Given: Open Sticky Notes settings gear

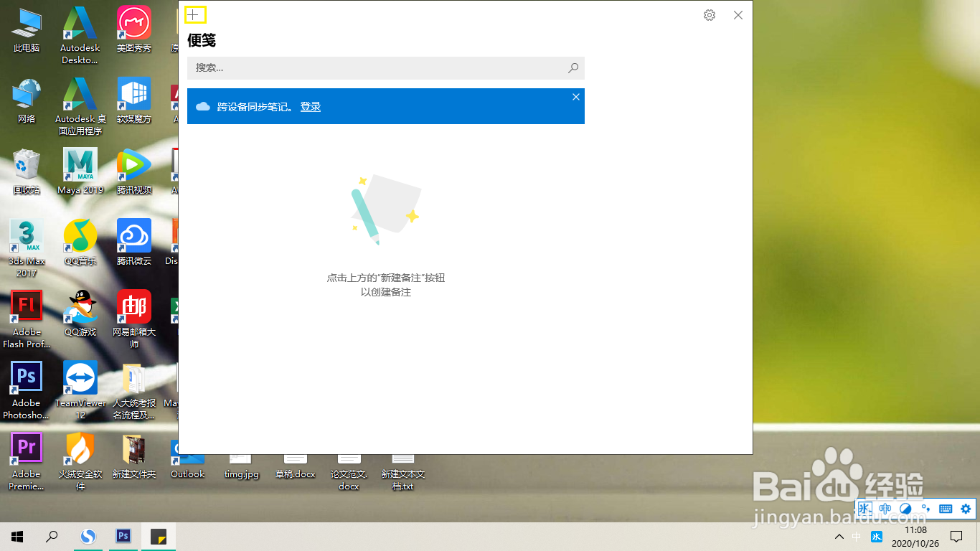Looking at the screenshot, I should coord(709,14).
